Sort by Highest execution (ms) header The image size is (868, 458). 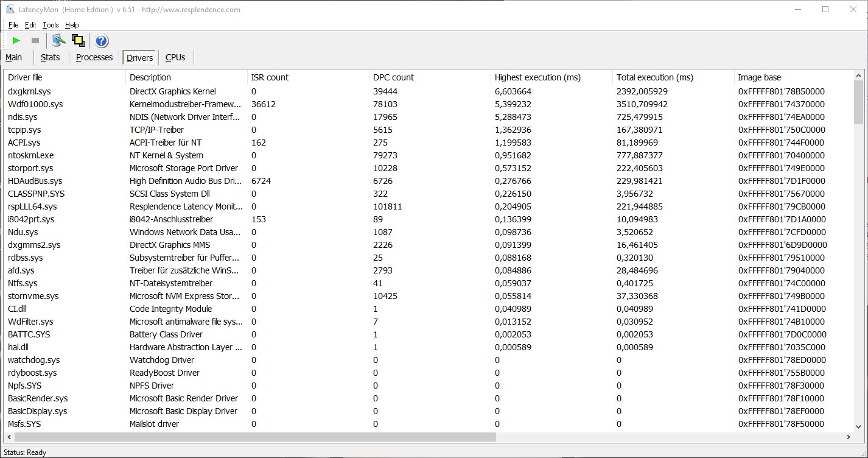[x=551, y=77]
